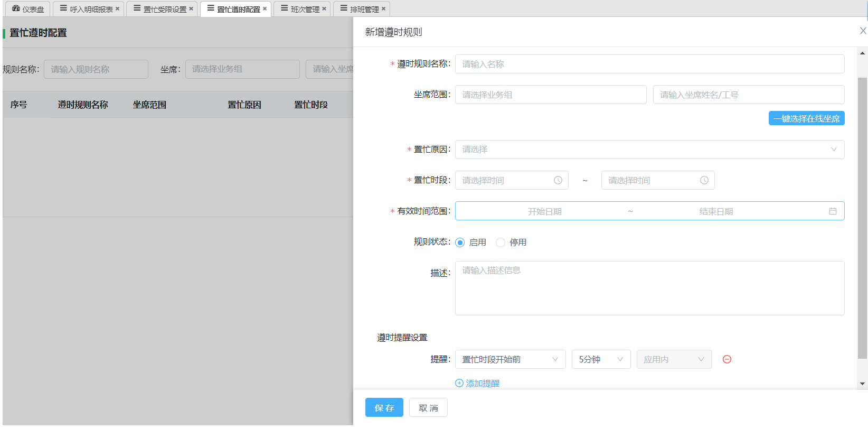Click the 置忙原因 column header
The height and width of the screenshot is (439, 868).
point(244,105)
